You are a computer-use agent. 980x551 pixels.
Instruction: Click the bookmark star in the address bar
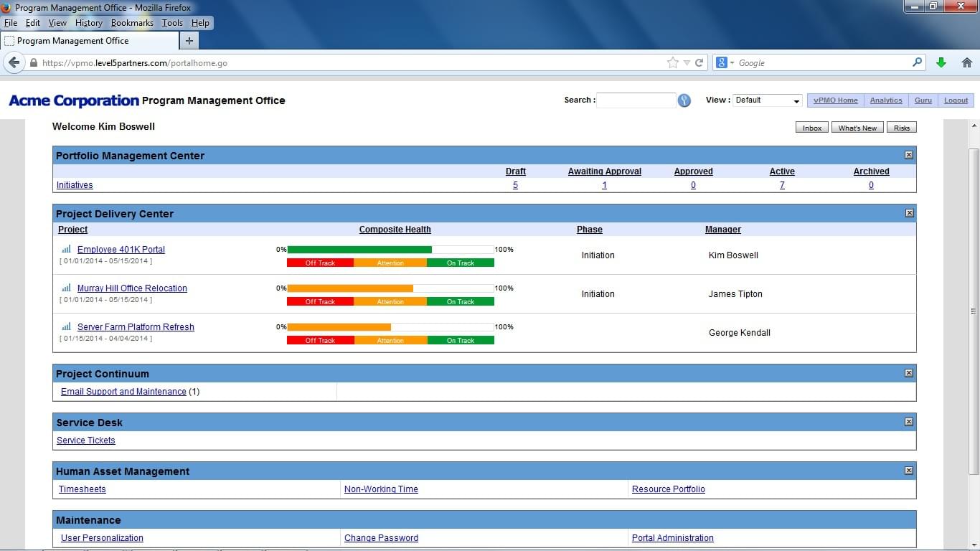(672, 62)
